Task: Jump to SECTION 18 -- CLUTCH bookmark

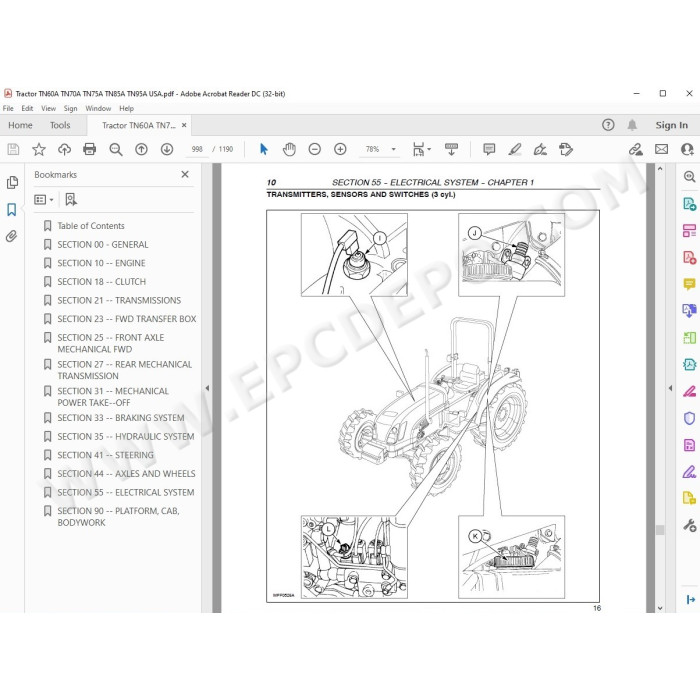Action: 102,282
